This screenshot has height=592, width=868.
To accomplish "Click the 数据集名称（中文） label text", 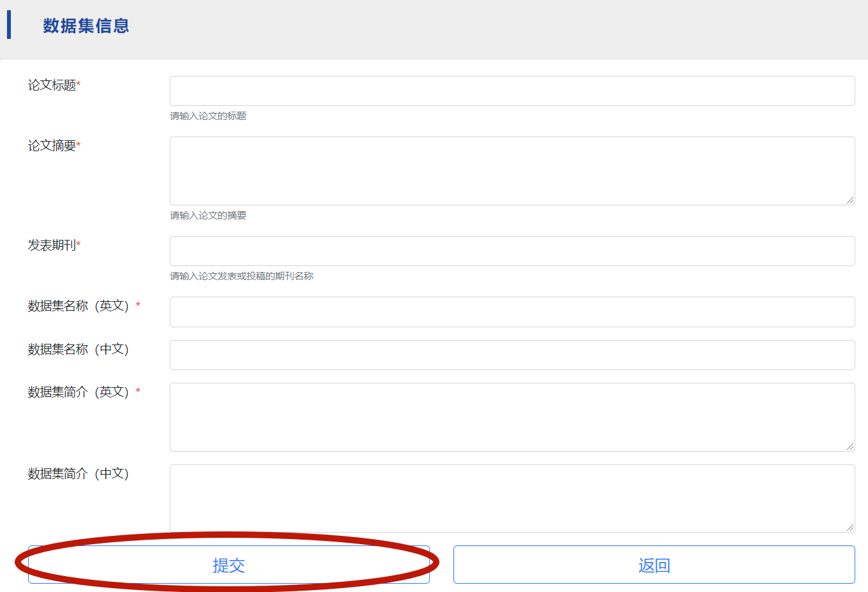I will pos(78,350).
